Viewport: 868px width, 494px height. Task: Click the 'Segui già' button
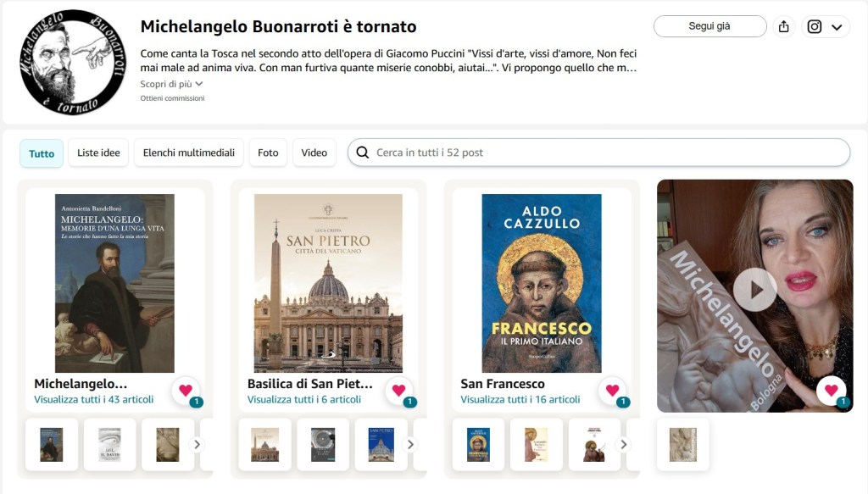pyautogui.click(x=709, y=26)
